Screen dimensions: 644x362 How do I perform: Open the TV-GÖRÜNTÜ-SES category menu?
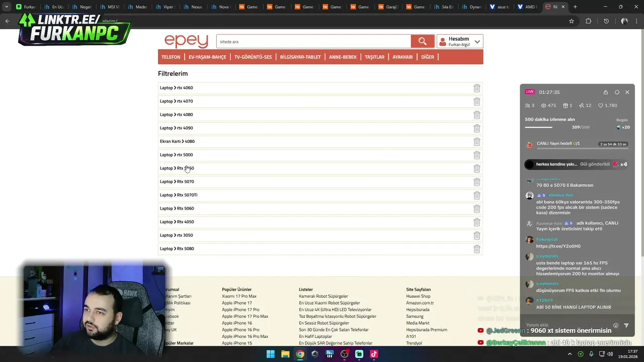point(253,57)
